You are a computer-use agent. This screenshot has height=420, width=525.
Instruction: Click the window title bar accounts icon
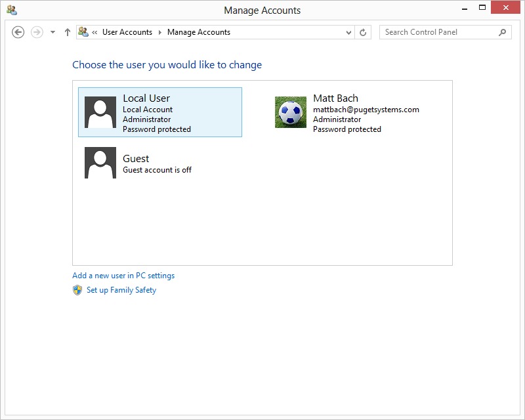point(11,10)
